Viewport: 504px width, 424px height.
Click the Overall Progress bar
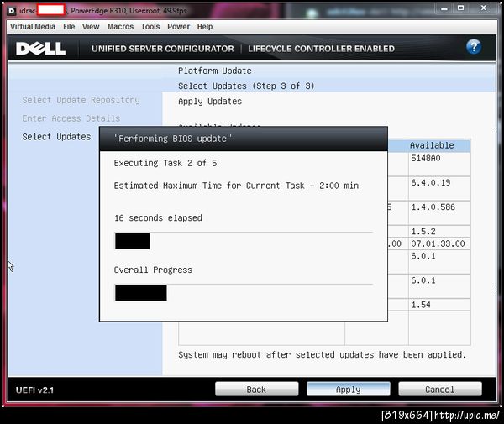tap(244, 293)
